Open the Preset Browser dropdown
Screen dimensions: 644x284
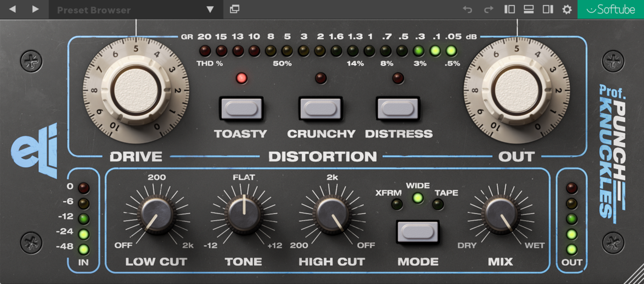click(136, 10)
